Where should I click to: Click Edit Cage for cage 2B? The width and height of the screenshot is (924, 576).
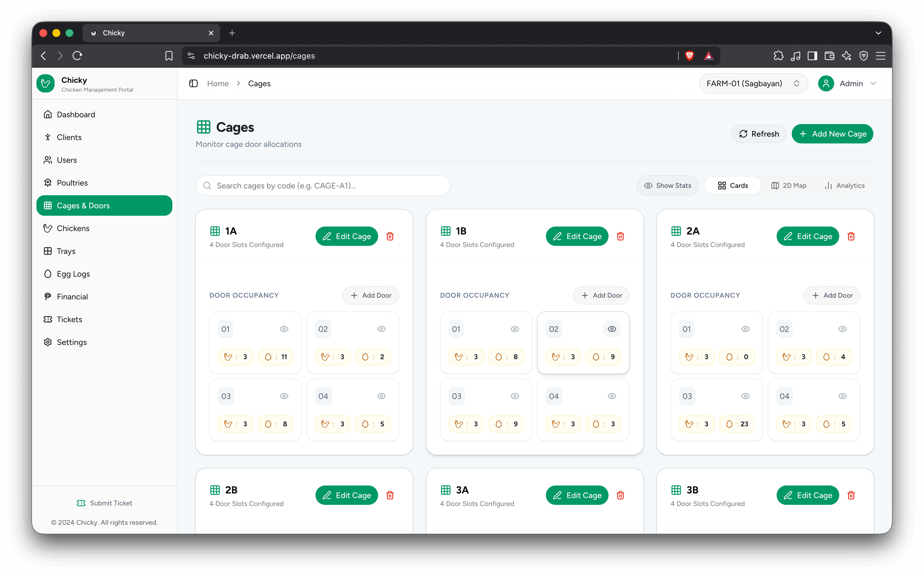(346, 495)
